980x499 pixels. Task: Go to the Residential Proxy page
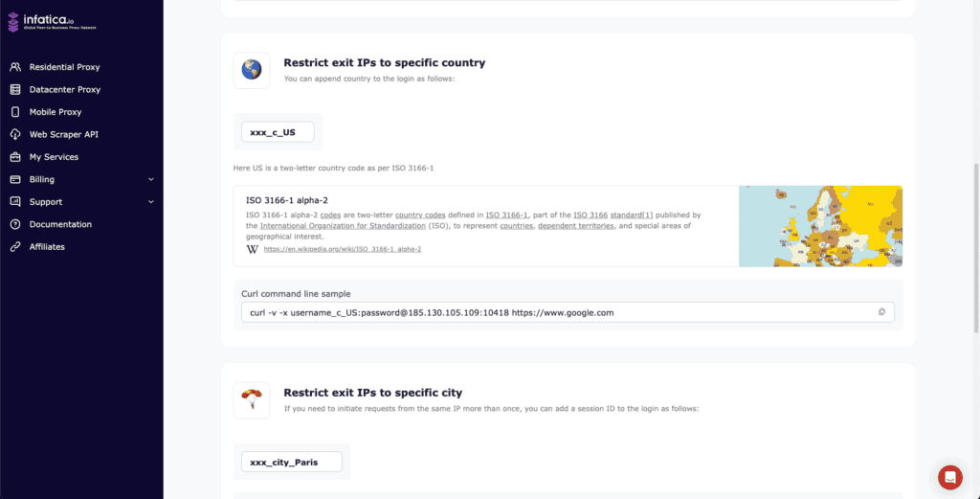click(64, 67)
